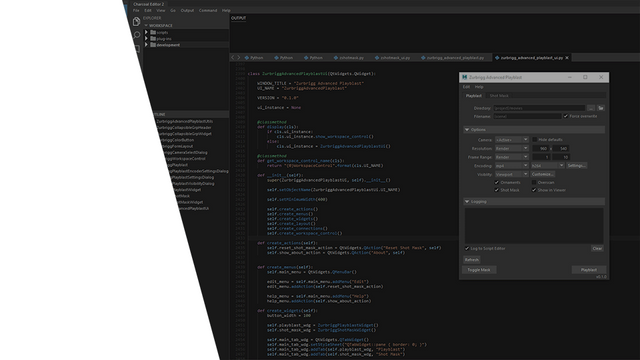Select the Playblast tab in the dialog
The image size is (640, 360).
474,96
